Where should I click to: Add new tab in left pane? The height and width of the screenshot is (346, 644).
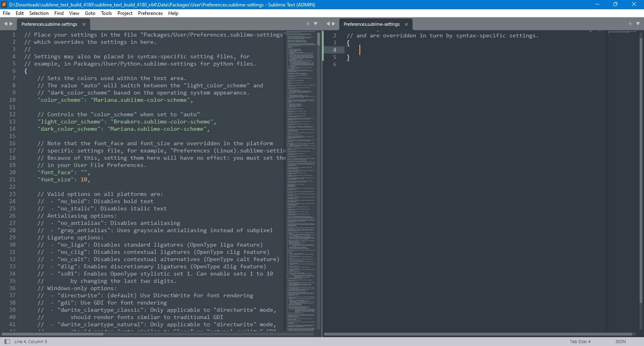pyautogui.click(x=308, y=24)
